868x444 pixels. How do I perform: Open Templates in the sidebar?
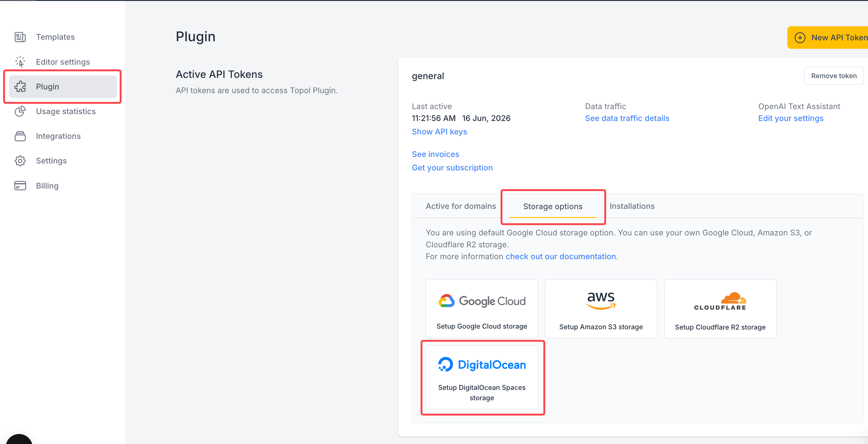coord(63,37)
